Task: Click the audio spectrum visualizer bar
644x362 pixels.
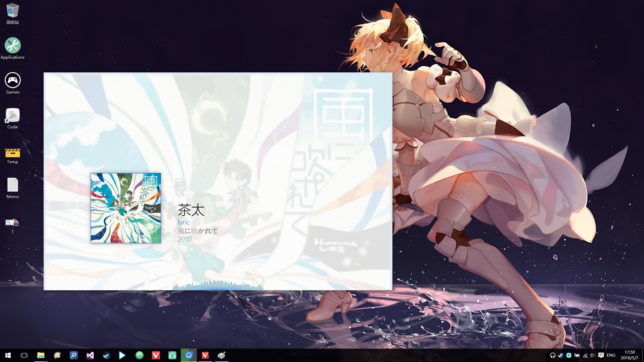Action: 218,286
